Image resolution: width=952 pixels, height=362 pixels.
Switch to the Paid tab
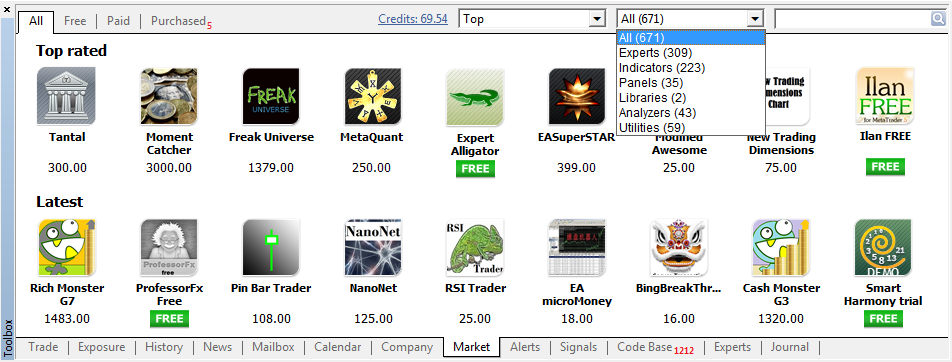pyautogui.click(x=118, y=21)
